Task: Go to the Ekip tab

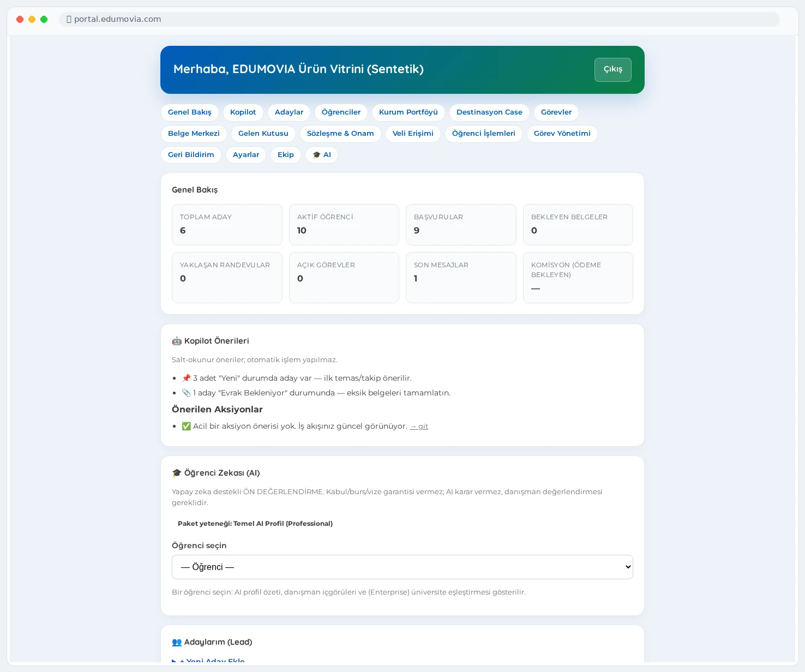Action: coord(285,155)
